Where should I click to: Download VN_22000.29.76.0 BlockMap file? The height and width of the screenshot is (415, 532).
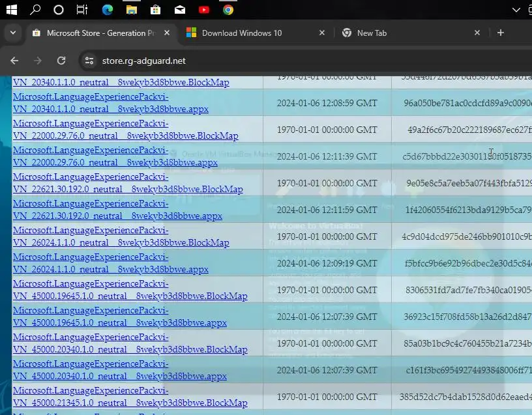coord(126,130)
